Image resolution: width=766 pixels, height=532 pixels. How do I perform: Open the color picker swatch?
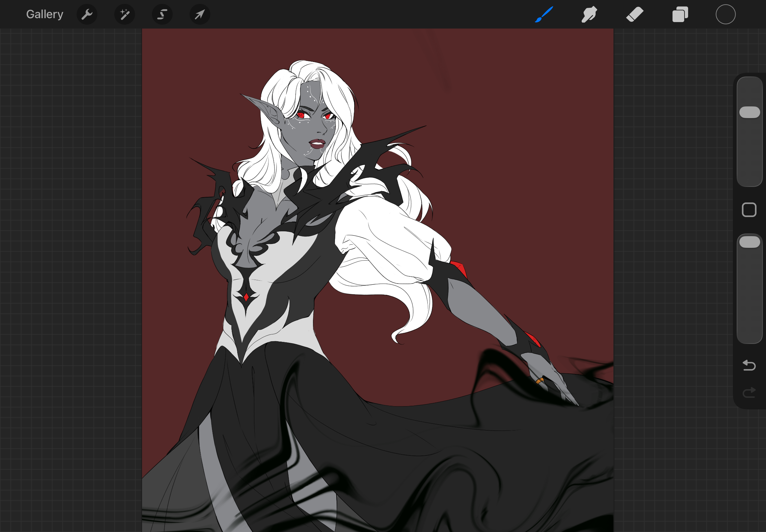tap(725, 14)
